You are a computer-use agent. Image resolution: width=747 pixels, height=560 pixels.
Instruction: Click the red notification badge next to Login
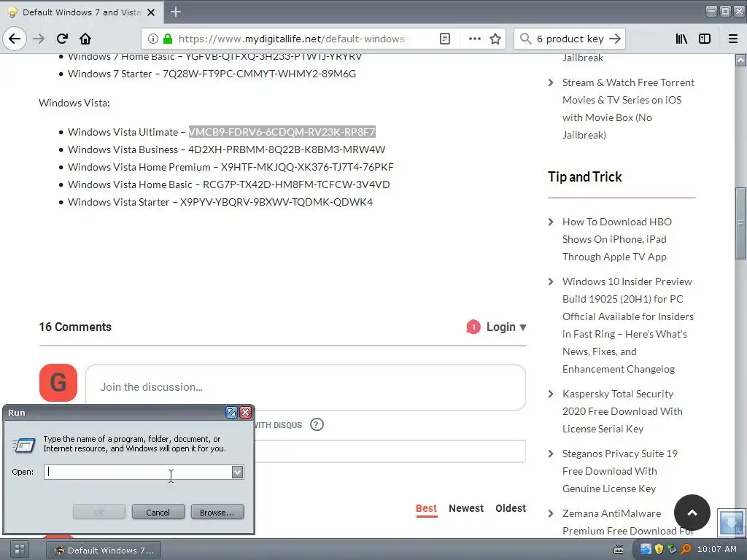click(473, 327)
